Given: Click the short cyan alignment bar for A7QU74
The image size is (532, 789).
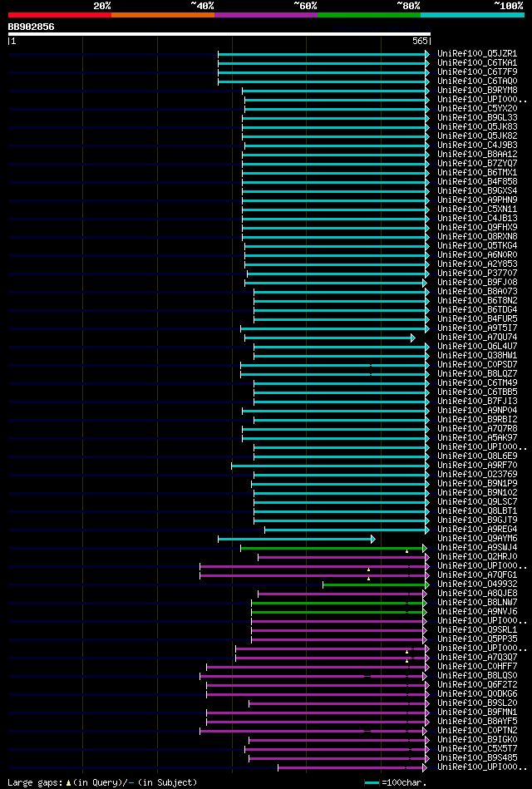Looking at the screenshot, I should point(330,338).
